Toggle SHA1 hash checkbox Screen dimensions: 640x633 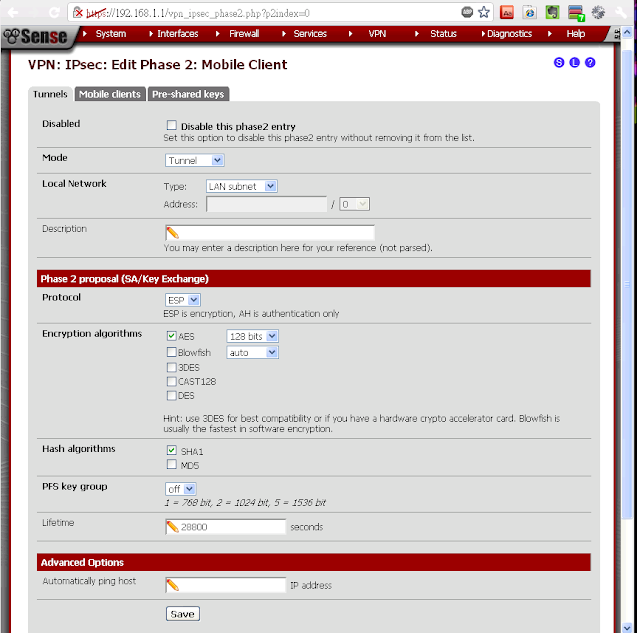point(171,450)
